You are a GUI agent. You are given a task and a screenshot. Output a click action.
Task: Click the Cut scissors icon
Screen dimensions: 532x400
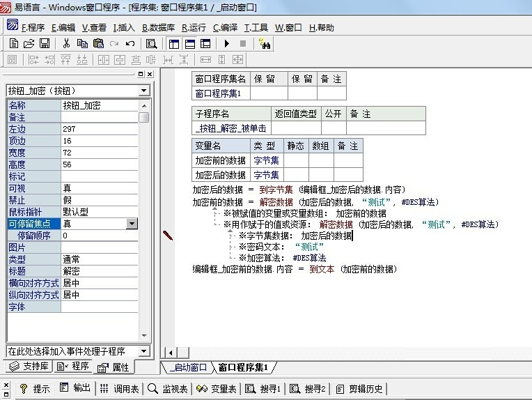tap(67, 43)
